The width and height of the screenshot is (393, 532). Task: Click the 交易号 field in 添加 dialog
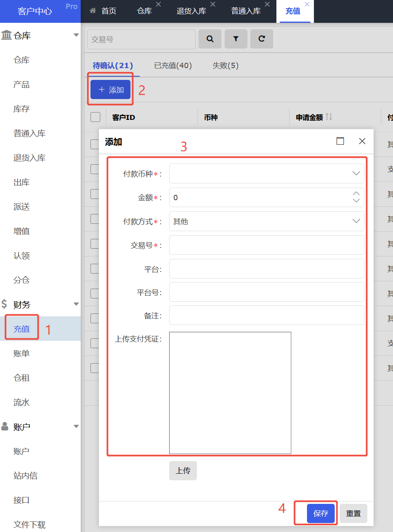coord(267,245)
